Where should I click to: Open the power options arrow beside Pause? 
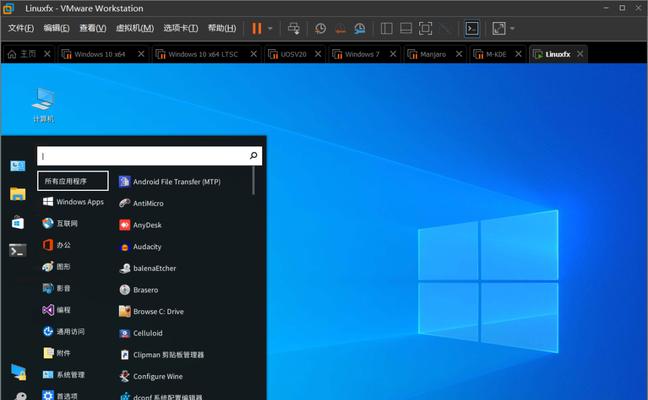270,29
